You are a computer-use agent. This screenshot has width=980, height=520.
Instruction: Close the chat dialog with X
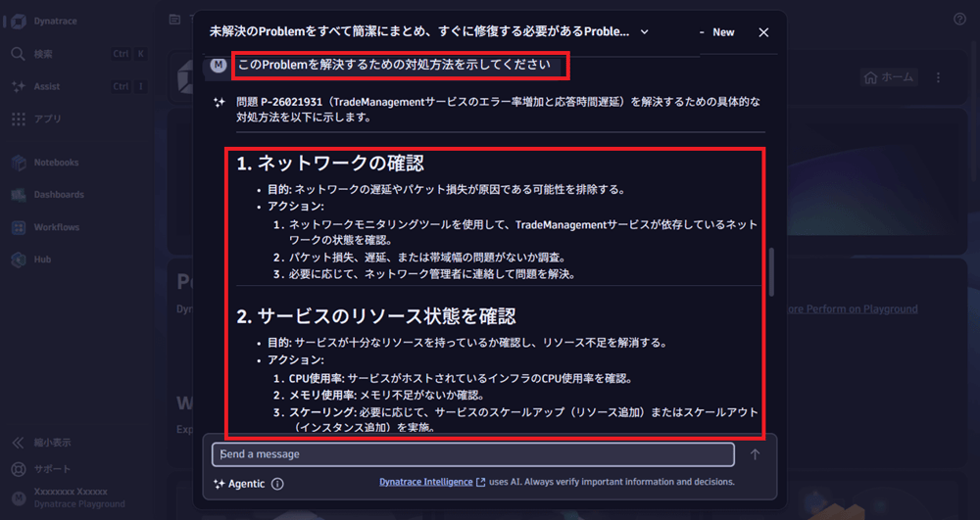click(763, 32)
